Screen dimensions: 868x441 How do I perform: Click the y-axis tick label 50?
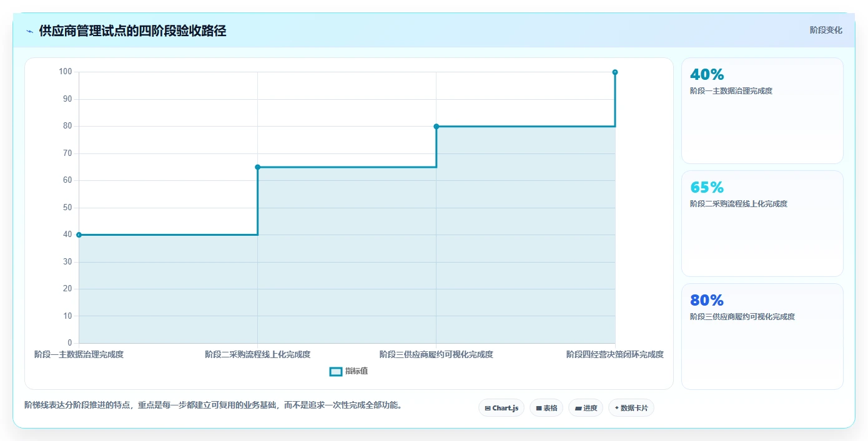pyautogui.click(x=67, y=208)
